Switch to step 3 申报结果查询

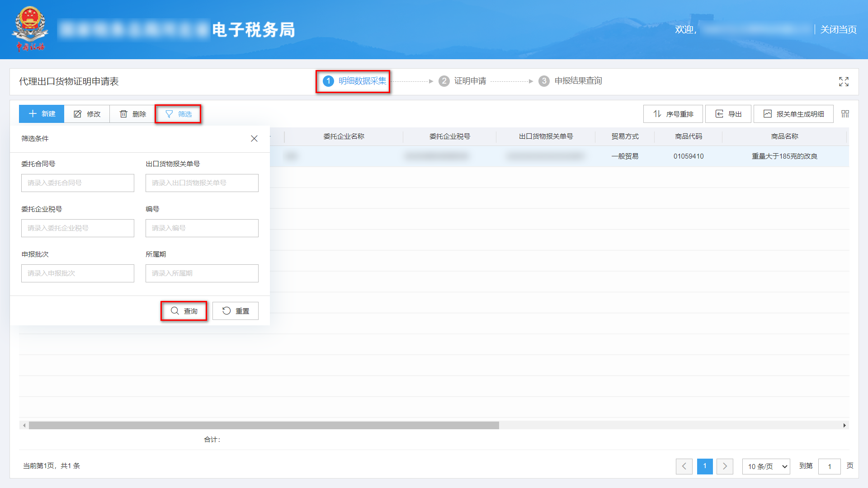point(570,81)
